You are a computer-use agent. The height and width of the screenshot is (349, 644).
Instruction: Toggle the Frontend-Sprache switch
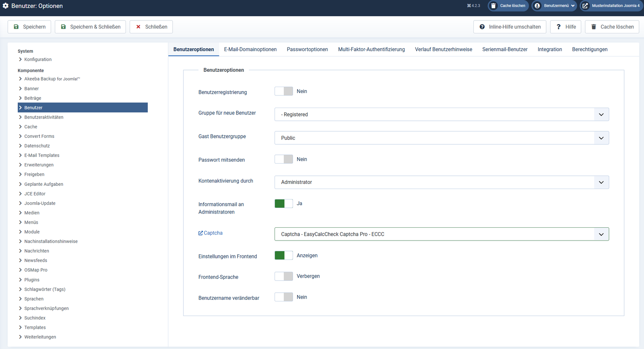tap(284, 276)
